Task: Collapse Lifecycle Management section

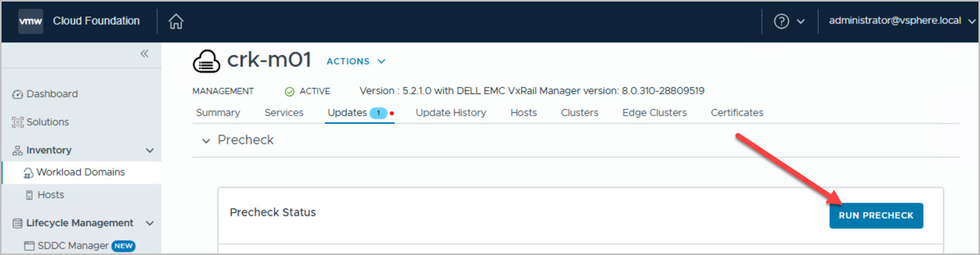Action: pyautogui.click(x=150, y=223)
